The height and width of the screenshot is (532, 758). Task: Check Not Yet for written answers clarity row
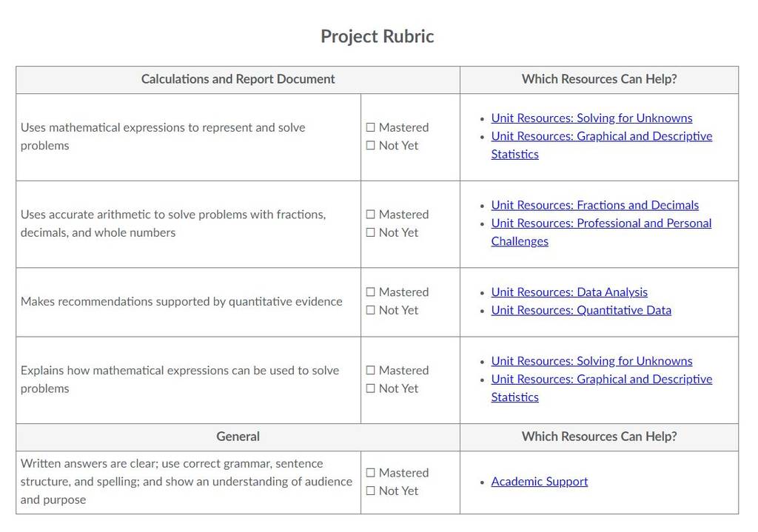[370, 491]
